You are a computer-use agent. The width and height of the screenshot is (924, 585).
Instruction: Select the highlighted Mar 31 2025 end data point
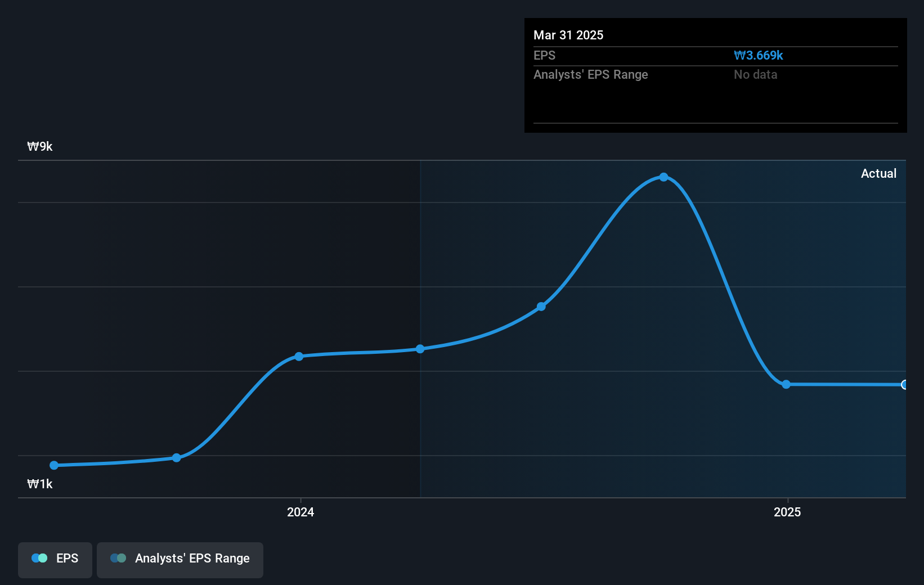tap(904, 385)
